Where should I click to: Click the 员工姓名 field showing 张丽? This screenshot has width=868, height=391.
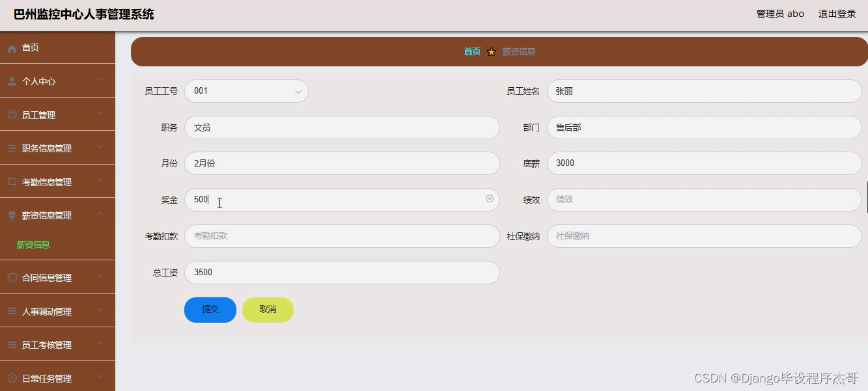point(705,91)
